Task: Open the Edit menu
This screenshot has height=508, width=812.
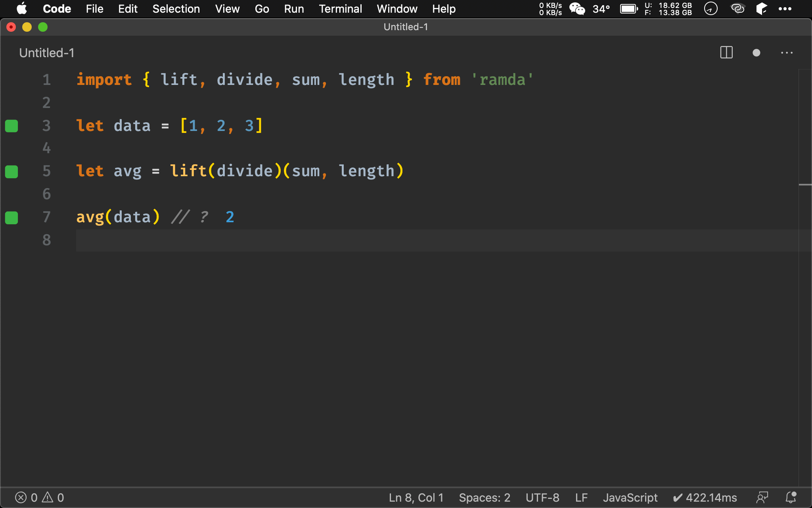Action: tap(128, 9)
